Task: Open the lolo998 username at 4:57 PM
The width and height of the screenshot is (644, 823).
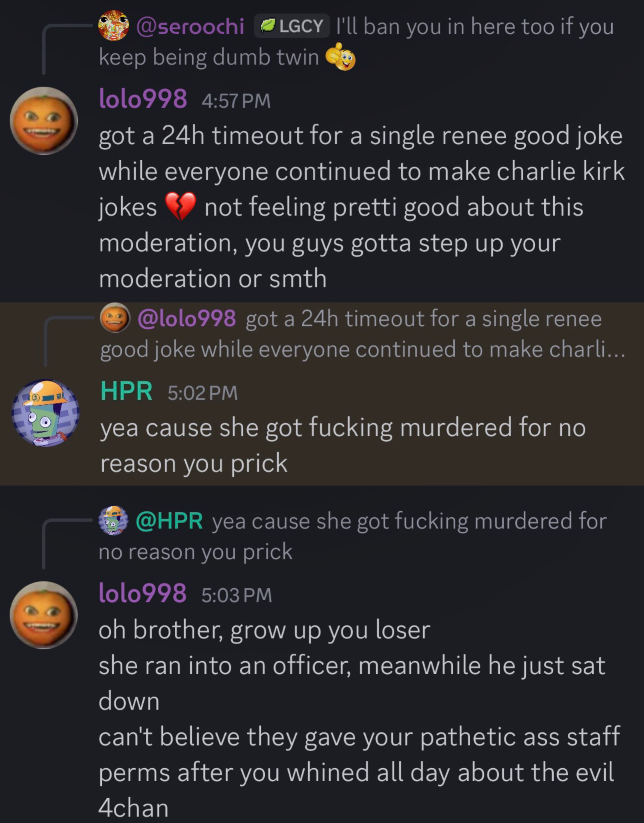Action: (143, 99)
